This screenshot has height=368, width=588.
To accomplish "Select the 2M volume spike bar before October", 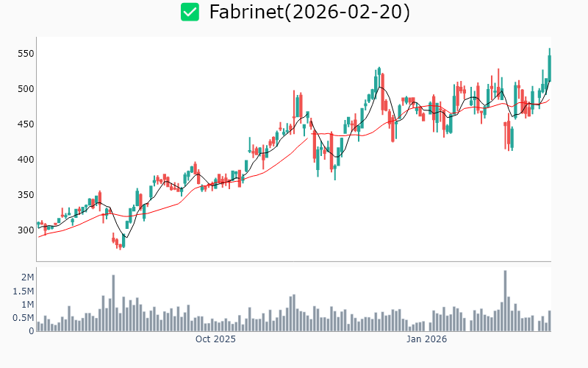I will click(113, 303).
